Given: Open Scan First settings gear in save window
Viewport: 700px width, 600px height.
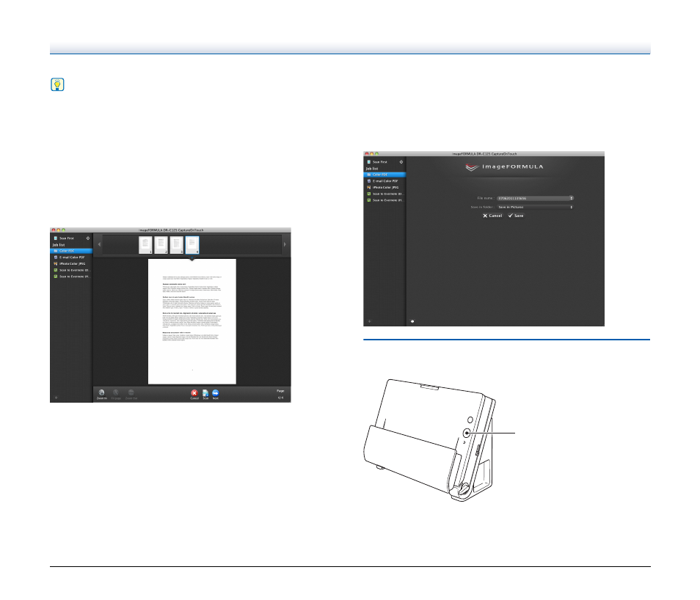Looking at the screenshot, I should coord(401,162).
